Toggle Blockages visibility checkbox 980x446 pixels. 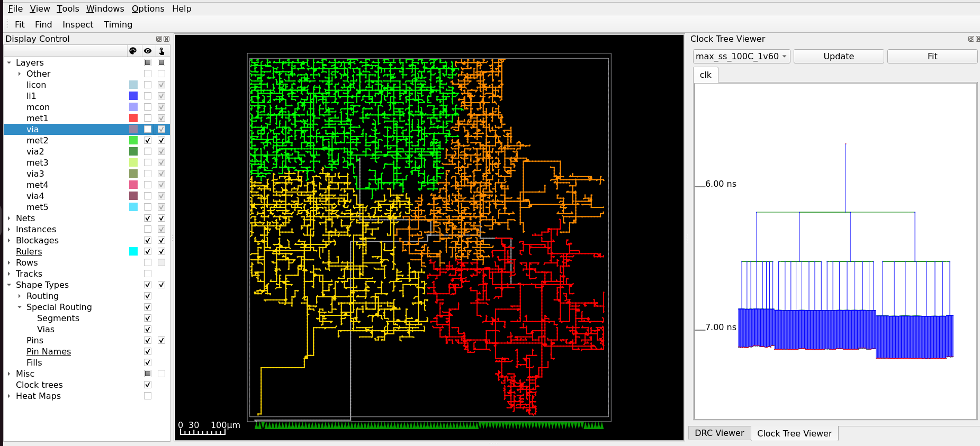click(x=148, y=240)
